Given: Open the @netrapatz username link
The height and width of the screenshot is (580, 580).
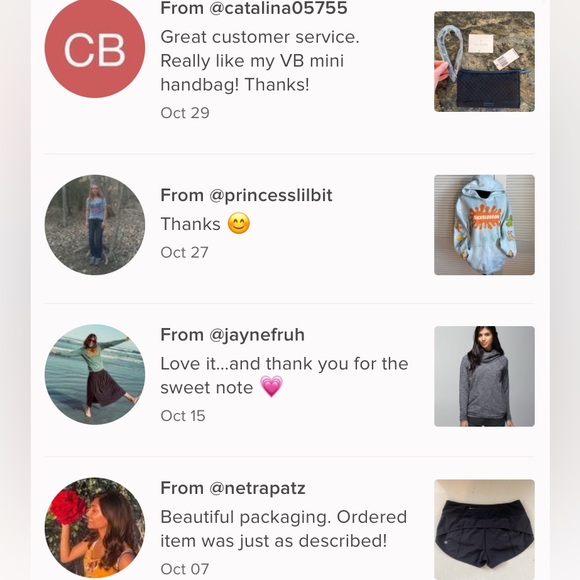Looking at the screenshot, I should pos(257,488).
